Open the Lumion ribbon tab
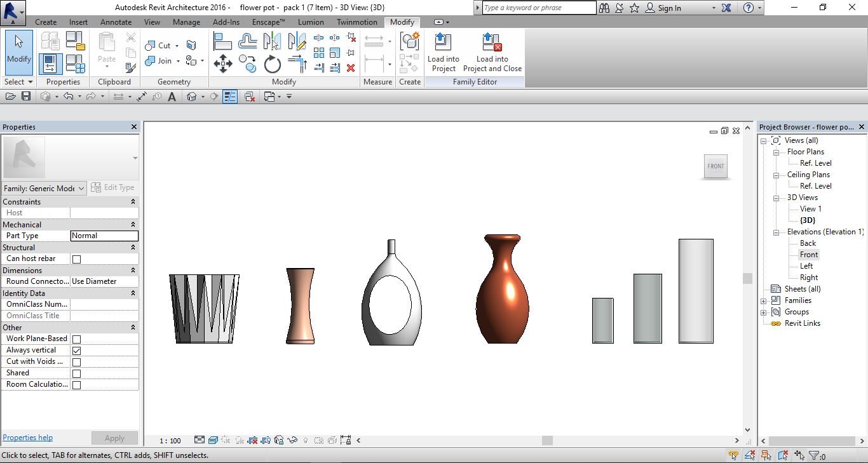The width and height of the screenshot is (868, 463). pyautogui.click(x=311, y=22)
